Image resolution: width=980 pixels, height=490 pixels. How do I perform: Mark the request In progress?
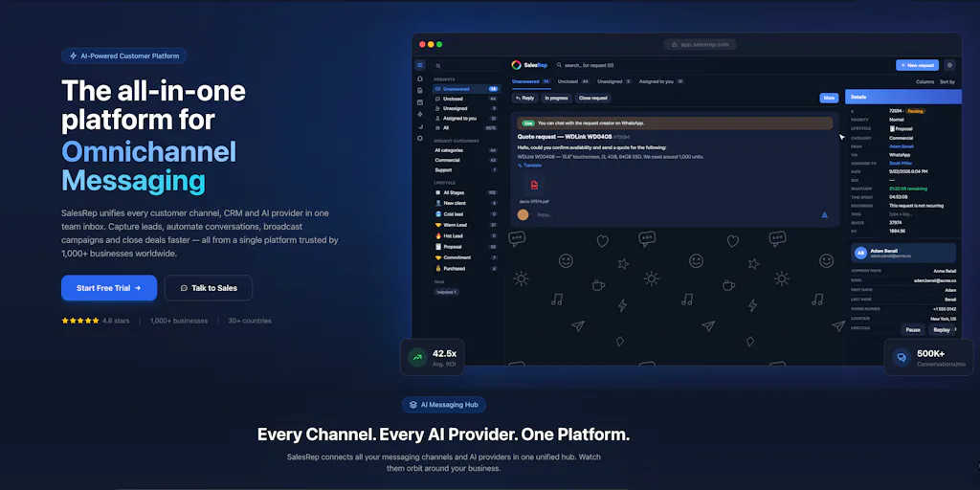556,99
